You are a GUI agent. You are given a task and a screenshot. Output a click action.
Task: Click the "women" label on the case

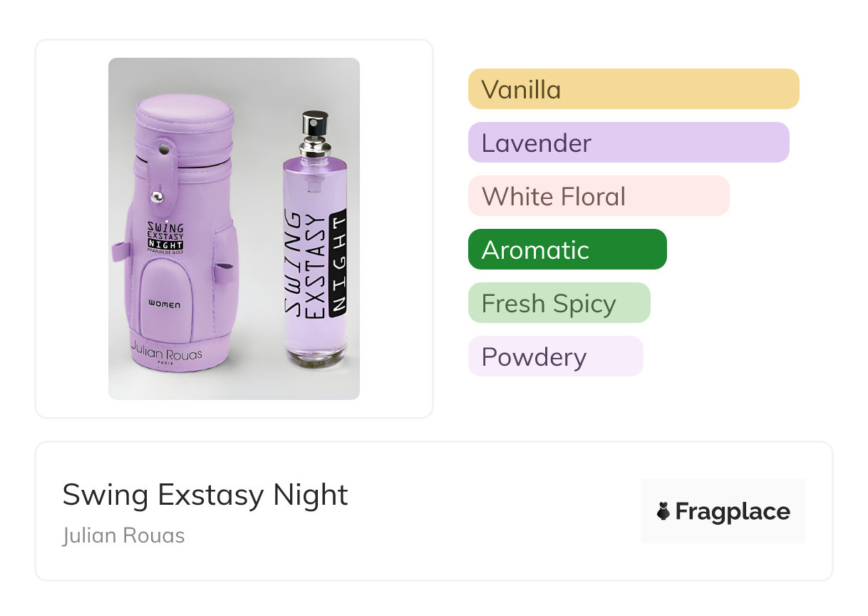coord(165,304)
